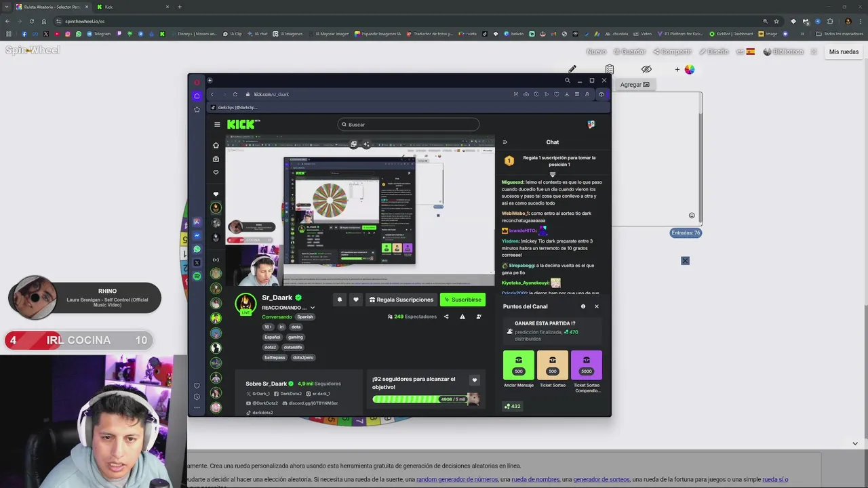Open Nuevo in the SpinTheWheel menu
Screen dimensions: 868x488
coord(596,52)
